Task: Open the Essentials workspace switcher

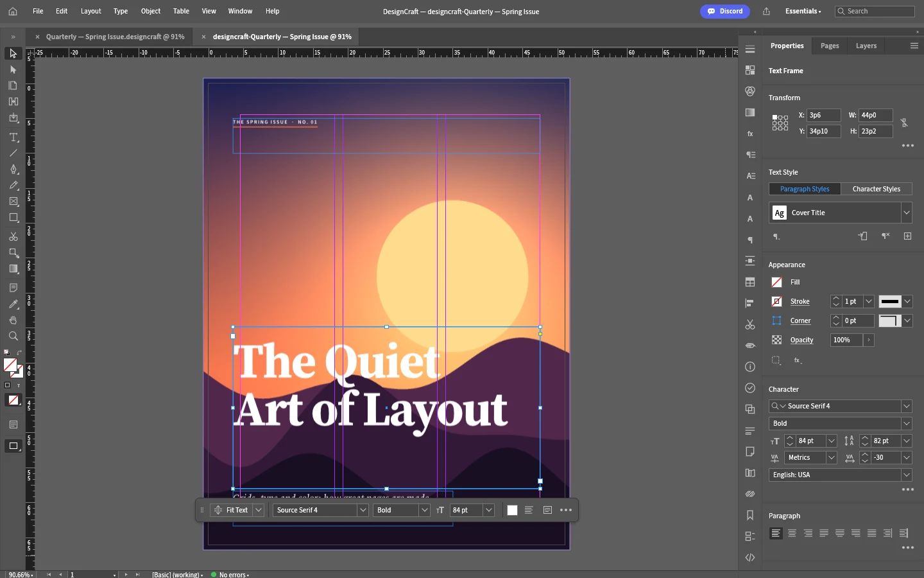Action: 803,11
